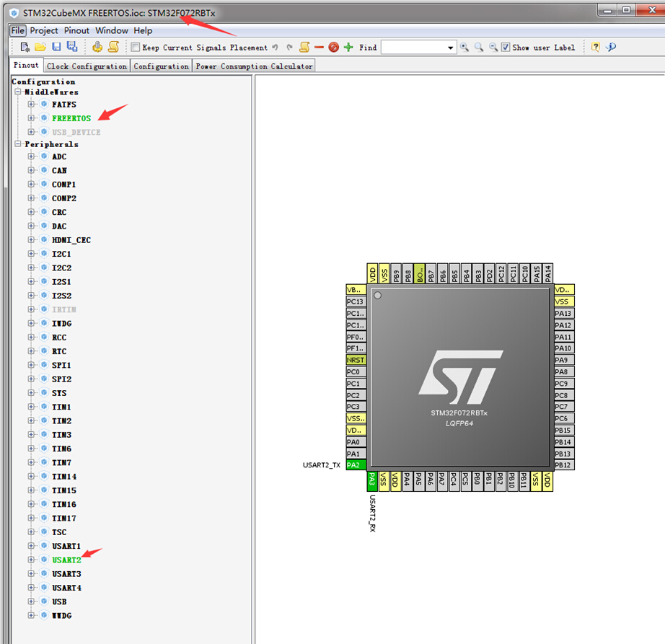Collapse the Peripherals tree node
The image size is (665, 644).
[18, 144]
